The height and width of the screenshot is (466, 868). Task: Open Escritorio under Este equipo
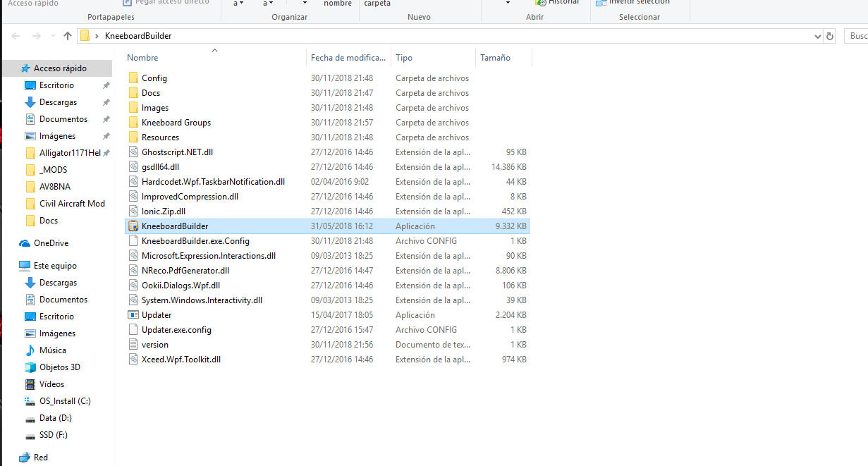pos(56,317)
